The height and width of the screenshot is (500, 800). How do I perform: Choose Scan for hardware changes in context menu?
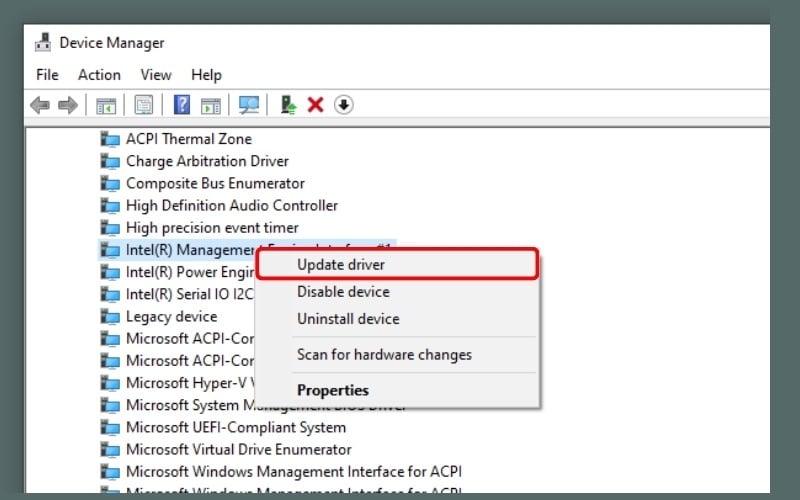click(x=397, y=355)
